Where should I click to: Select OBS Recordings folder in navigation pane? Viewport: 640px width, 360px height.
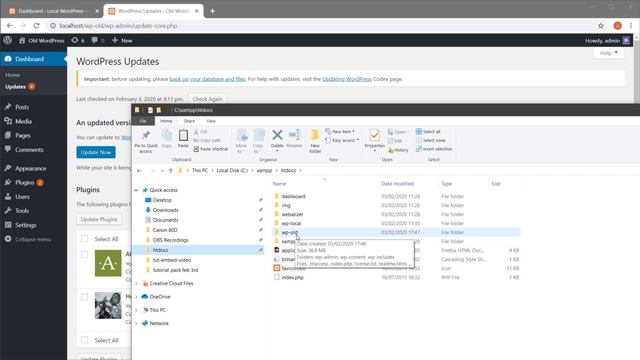[x=170, y=240]
